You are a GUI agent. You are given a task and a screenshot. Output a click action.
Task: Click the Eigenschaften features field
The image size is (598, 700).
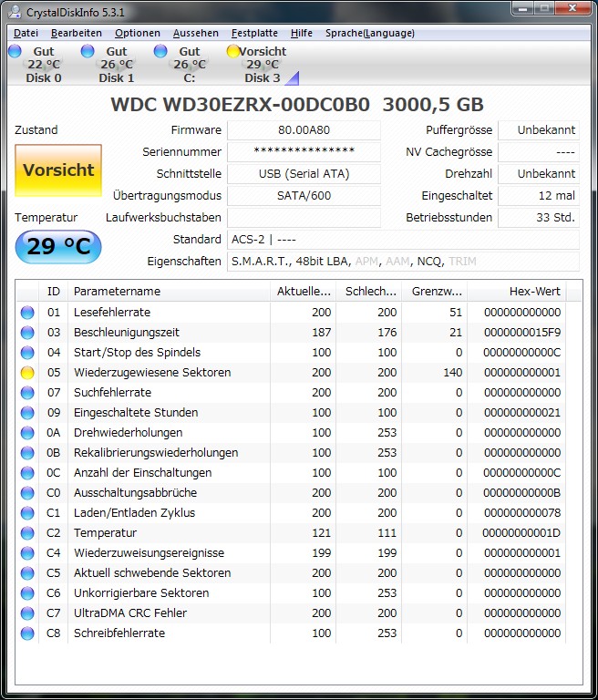403,262
